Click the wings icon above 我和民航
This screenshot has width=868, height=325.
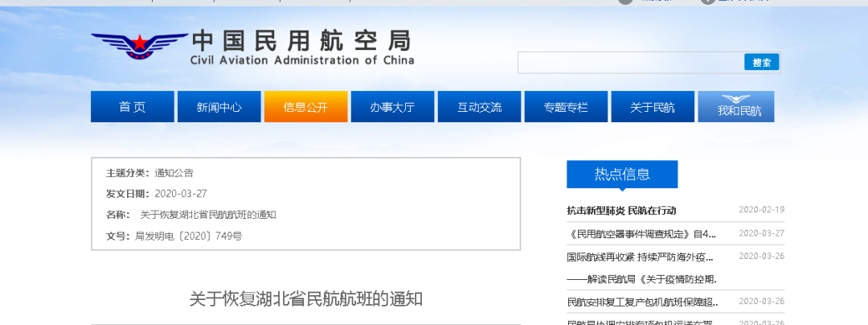point(739,100)
